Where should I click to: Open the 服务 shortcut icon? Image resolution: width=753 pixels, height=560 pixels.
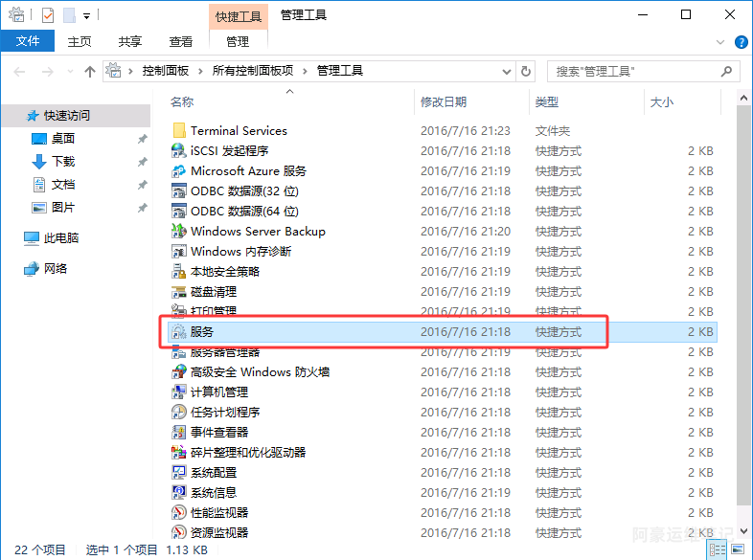(x=179, y=331)
